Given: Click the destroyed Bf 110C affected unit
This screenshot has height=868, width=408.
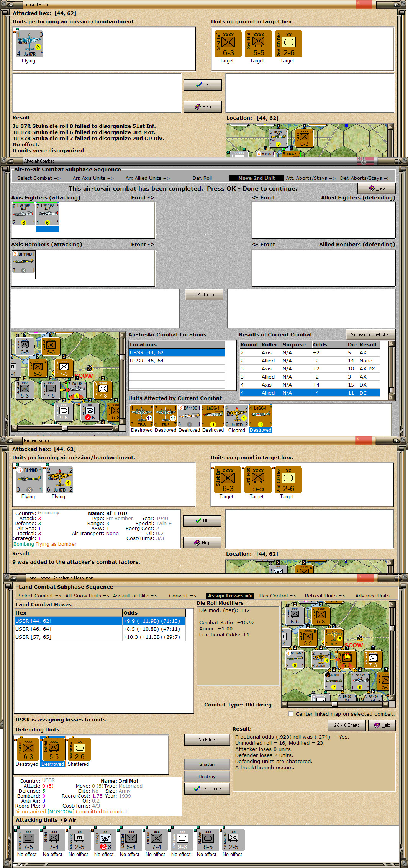Looking at the screenshot, I should pos(189,416).
